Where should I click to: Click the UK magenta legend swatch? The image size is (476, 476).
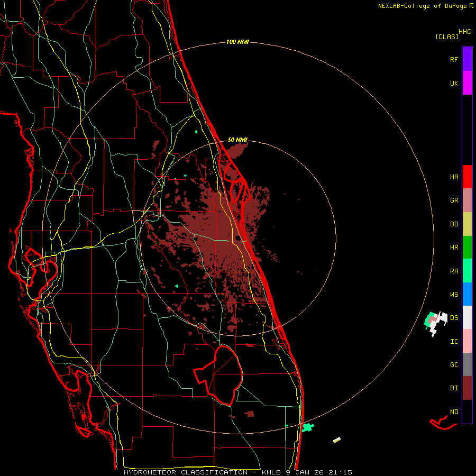coord(467,83)
